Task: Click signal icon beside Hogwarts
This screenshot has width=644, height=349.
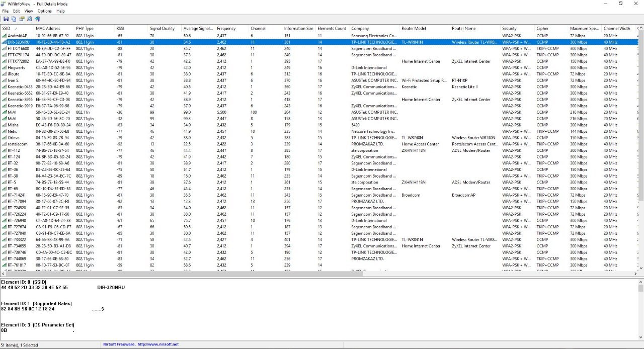Action: [x=4, y=67]
